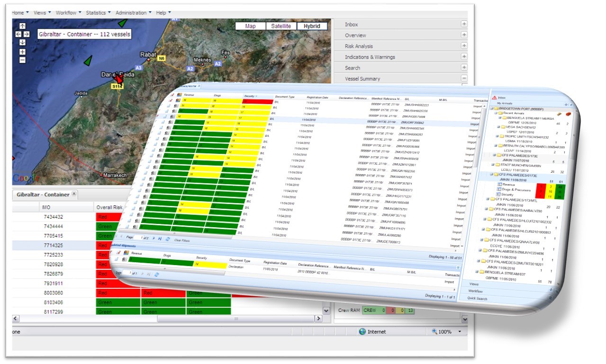
Task: Click vessel table scroll-down arrow
Action: coord(326,311)
